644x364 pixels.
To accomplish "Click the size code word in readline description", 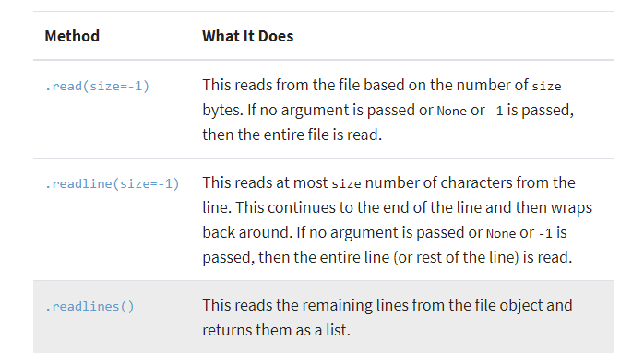I will 346,184.
